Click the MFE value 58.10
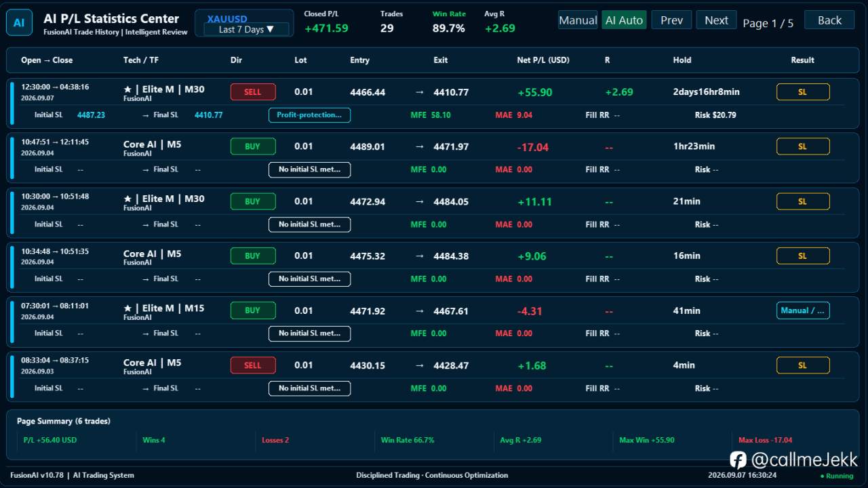Screen dimensions: 868x488 441,115
